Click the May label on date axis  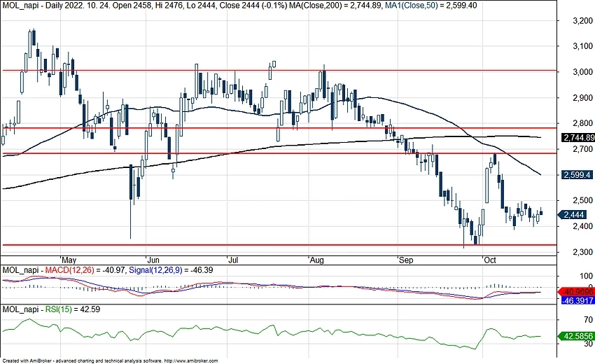(x=69, y=260)
